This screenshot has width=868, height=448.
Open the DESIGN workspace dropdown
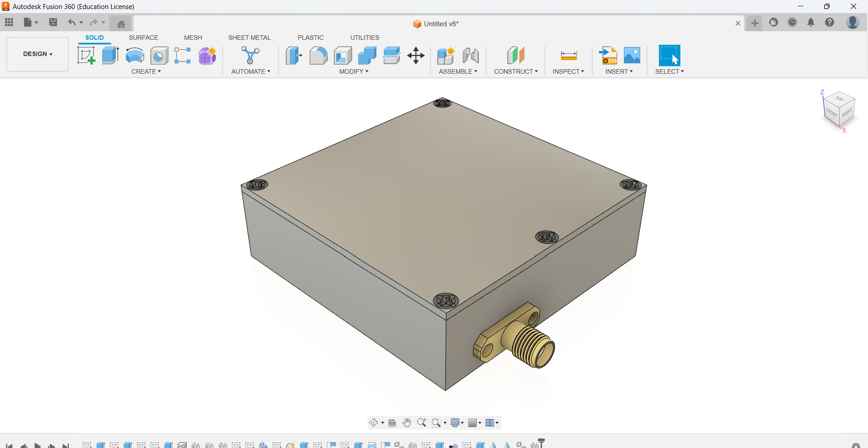38,54
